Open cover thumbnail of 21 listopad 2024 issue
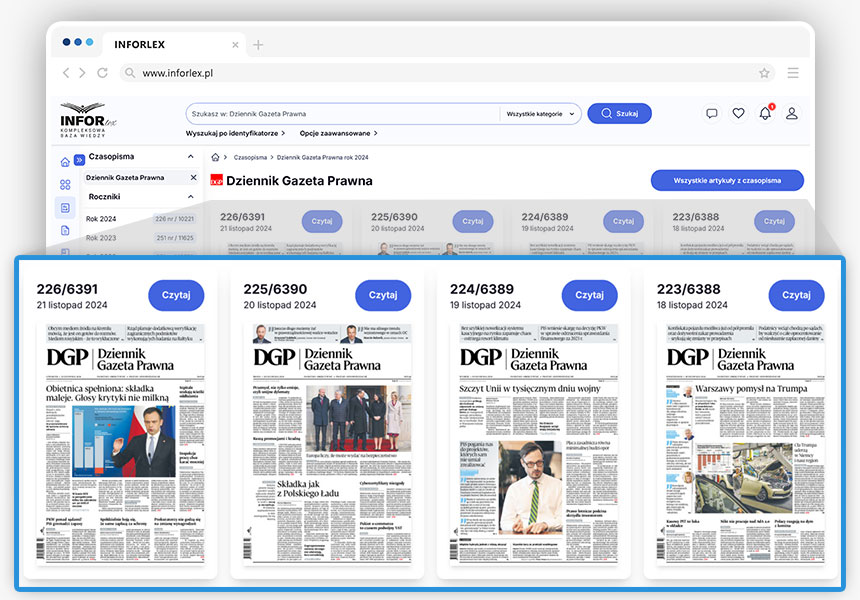The height and width of the screenshot is (600, 860). pos(120,444)
